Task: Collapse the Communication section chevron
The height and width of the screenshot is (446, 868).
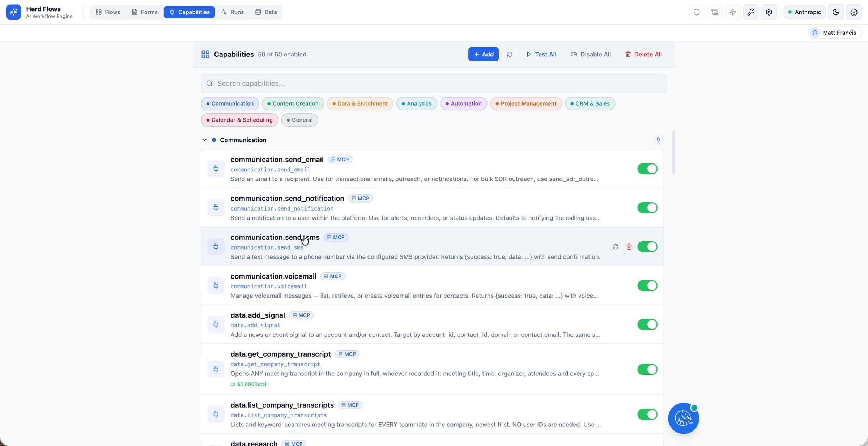Action: coord(204,140)
